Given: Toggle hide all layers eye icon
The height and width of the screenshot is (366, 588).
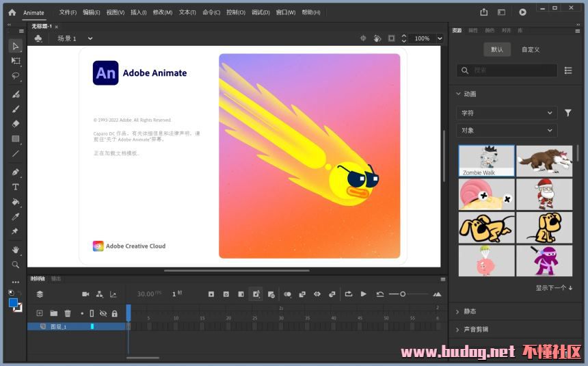Looking at the screenshot, I should (x=103, y=313).
